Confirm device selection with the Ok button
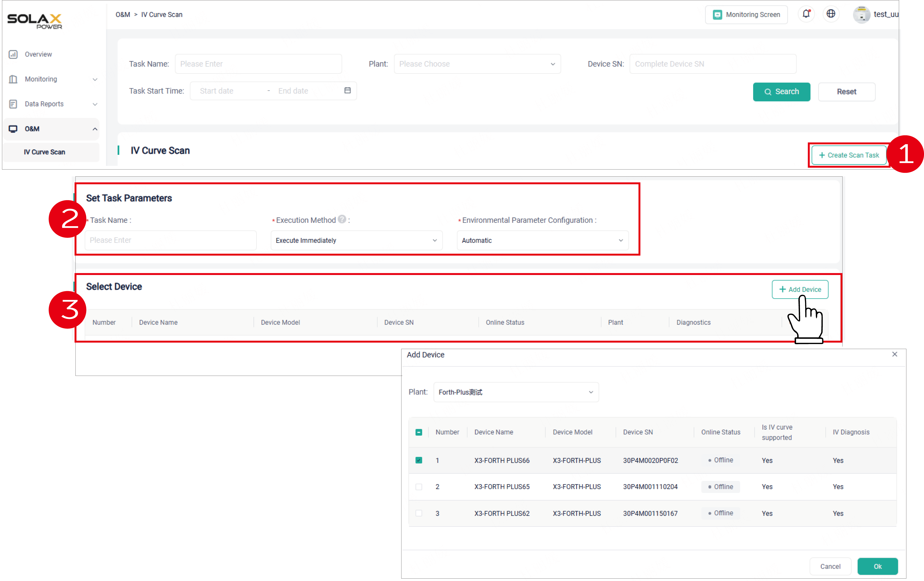Screen dimensions: 924x581 point(878,566)
